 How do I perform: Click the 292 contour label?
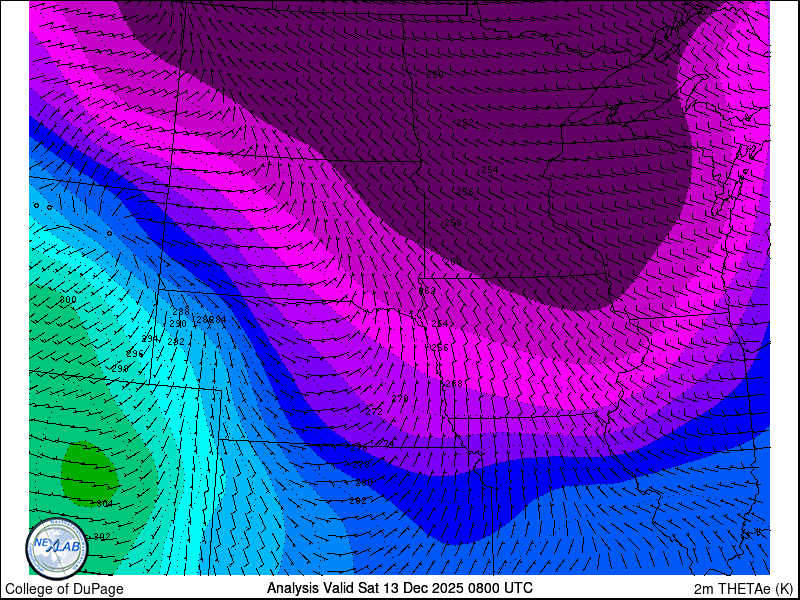176,342
